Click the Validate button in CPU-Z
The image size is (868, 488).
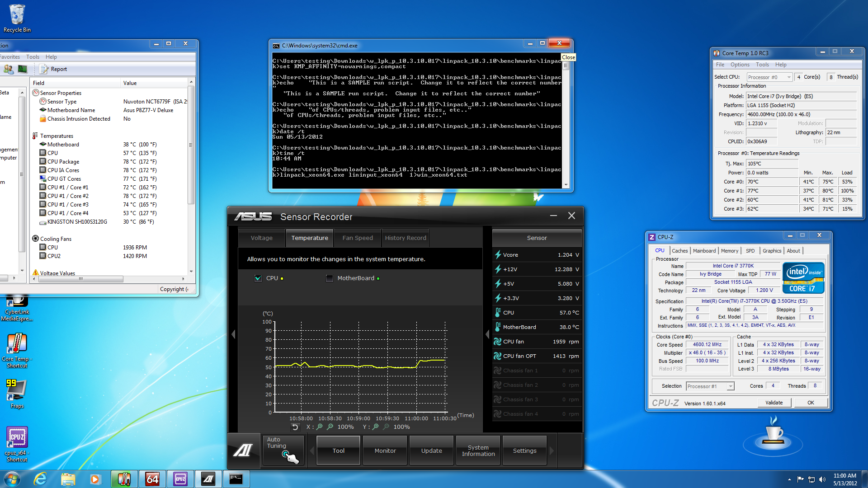[x=774, y=403]
